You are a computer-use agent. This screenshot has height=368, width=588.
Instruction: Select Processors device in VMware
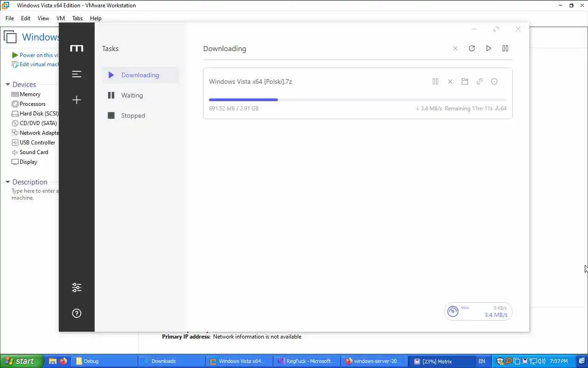pos(28,104)
